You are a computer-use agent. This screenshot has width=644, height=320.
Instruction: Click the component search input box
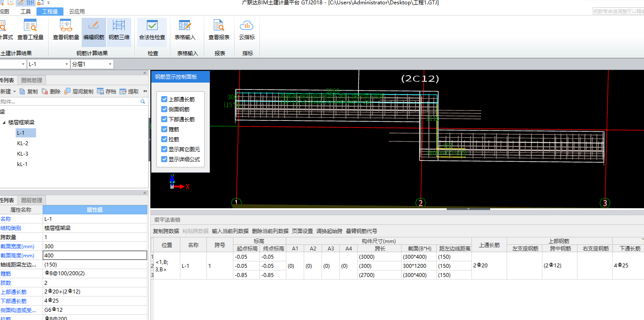tap(70, 101)
